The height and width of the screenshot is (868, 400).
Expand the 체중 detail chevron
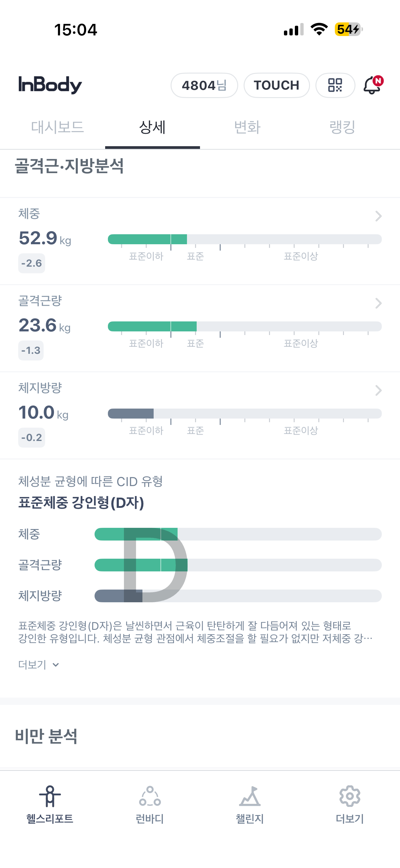[x=378, y=216]
